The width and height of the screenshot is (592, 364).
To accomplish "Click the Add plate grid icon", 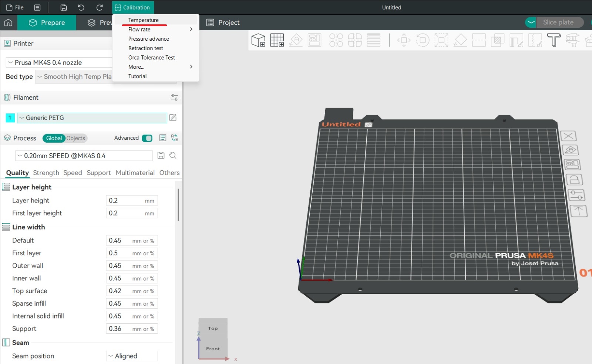I will click(277, 40).
